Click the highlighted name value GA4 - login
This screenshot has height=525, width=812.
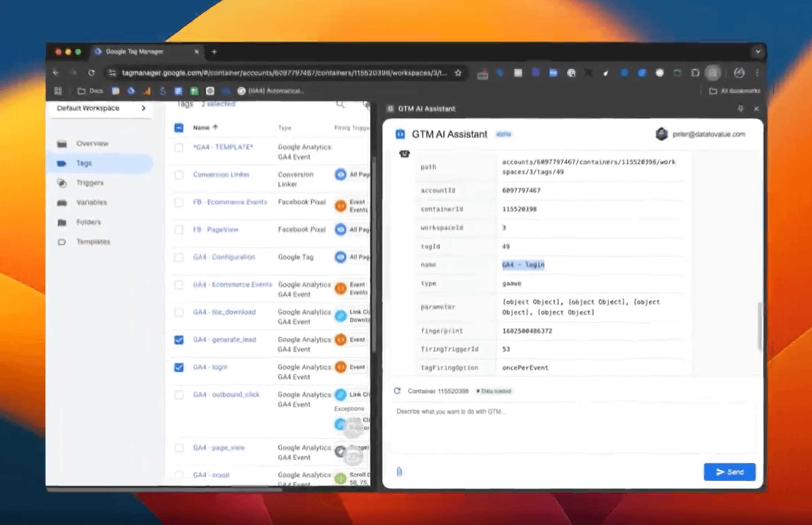(x=523, y=265)
